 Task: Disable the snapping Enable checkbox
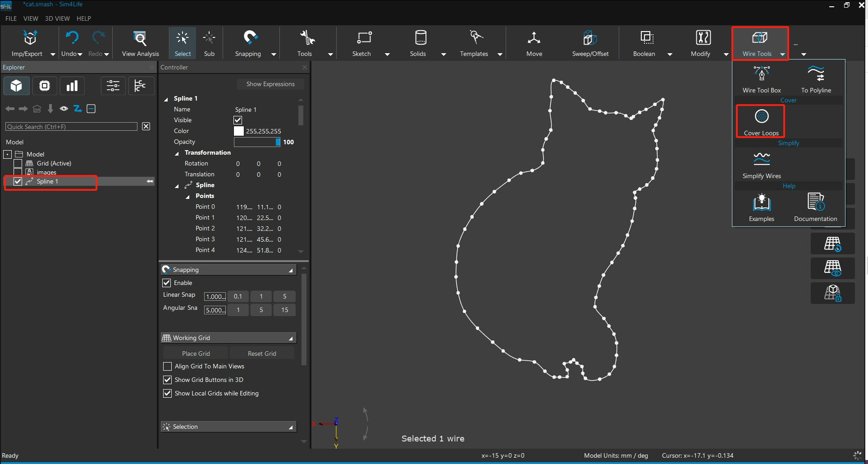167,283
